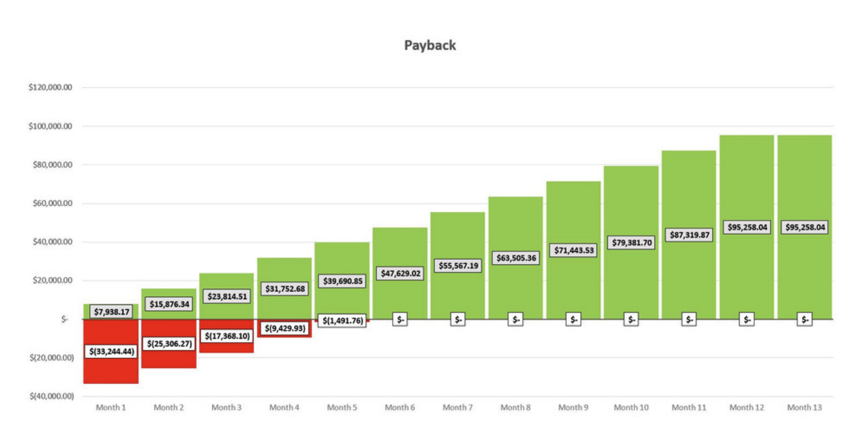Click the $- zero label under Month 9
This screenshot has height=435, width=868.
pyautogui.click(x=573, y=320)
